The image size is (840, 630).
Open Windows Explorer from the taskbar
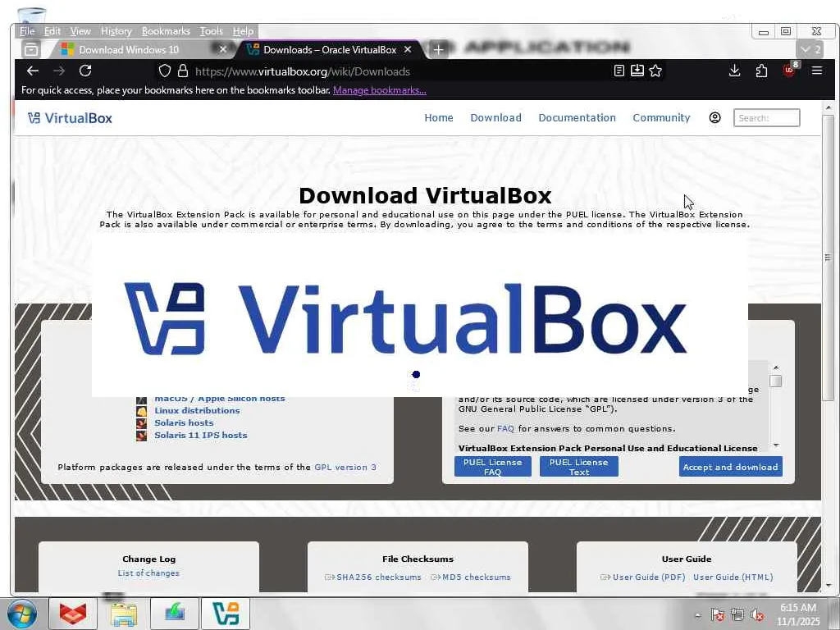(124, 614)
